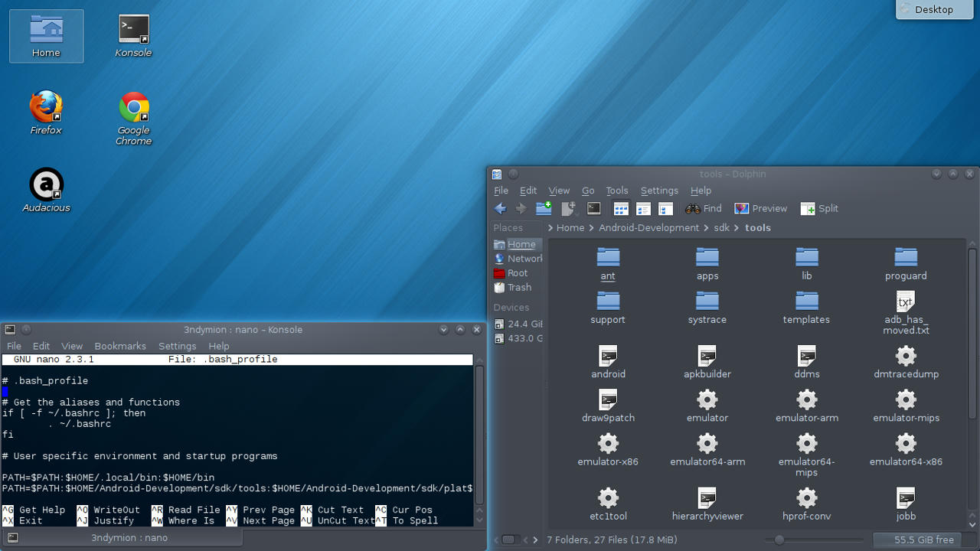
Task: Click sdk in the breadcrumb path
Action: (x=721, y=228)
